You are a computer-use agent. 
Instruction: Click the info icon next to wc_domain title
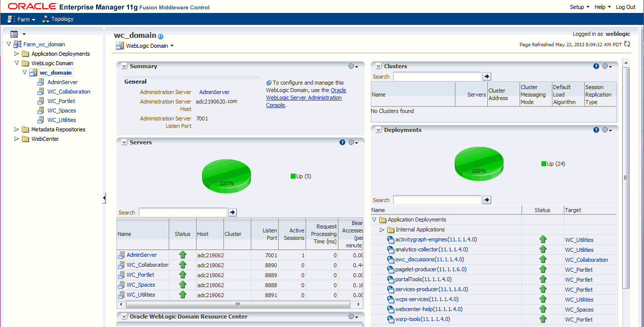pyautogui.click(x=160, y=36)
